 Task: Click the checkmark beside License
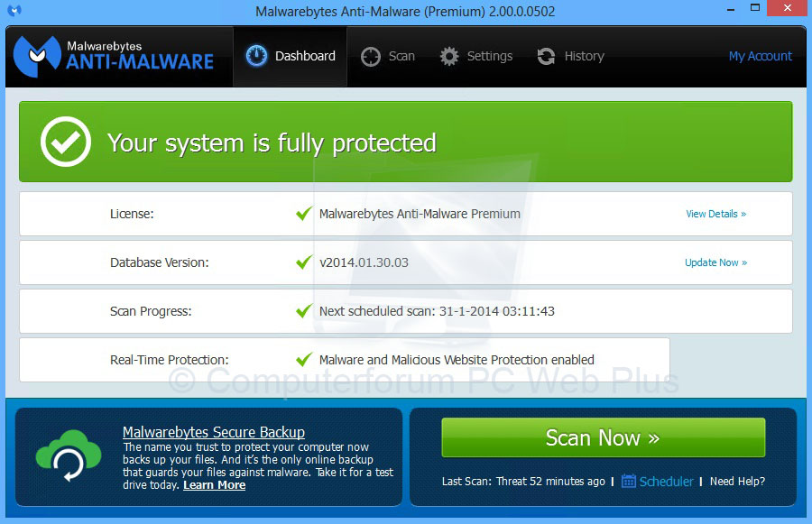[304, 214]
